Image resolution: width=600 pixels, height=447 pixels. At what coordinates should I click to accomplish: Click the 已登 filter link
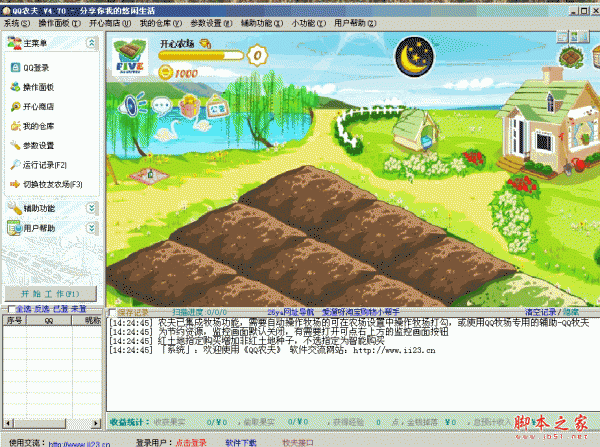[x=60, y=308]
